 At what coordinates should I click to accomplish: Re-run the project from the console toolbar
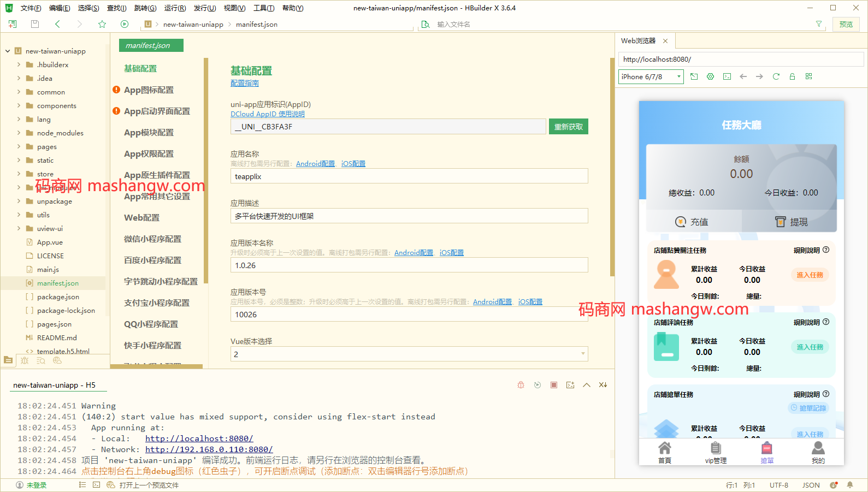[x=538, y=385]
